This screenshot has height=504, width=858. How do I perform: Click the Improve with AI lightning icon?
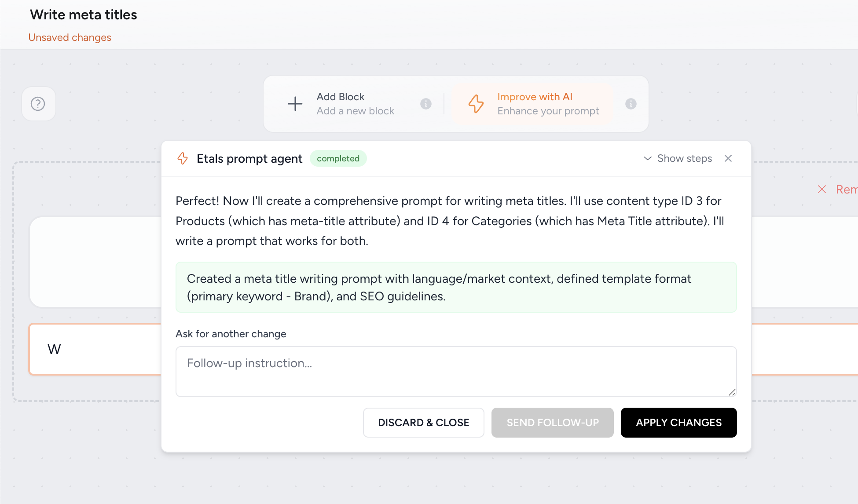(476, 104)
